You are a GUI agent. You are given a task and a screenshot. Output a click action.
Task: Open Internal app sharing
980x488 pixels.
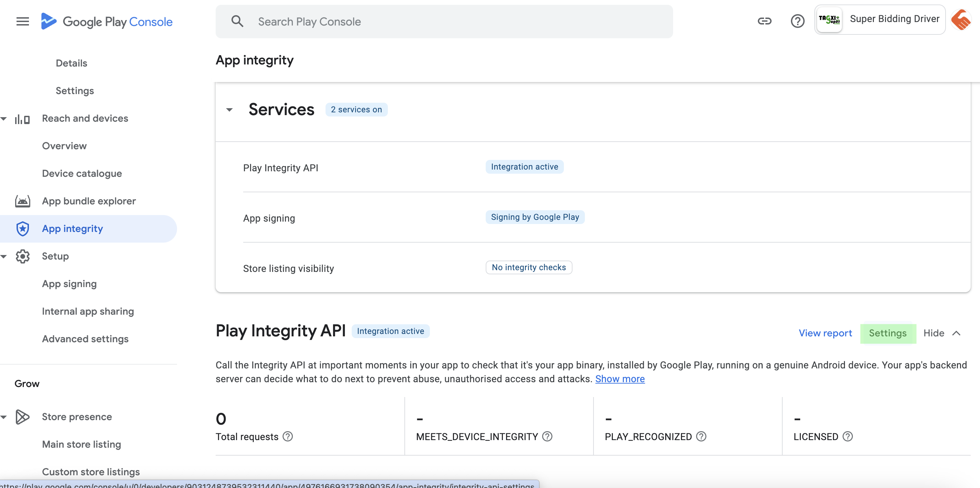(88, 312)
